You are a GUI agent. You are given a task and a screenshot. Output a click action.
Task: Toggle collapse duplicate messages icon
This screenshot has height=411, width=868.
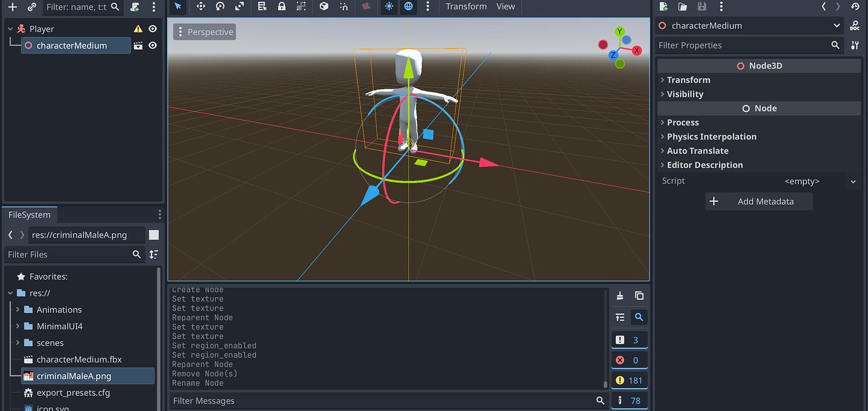620,317
